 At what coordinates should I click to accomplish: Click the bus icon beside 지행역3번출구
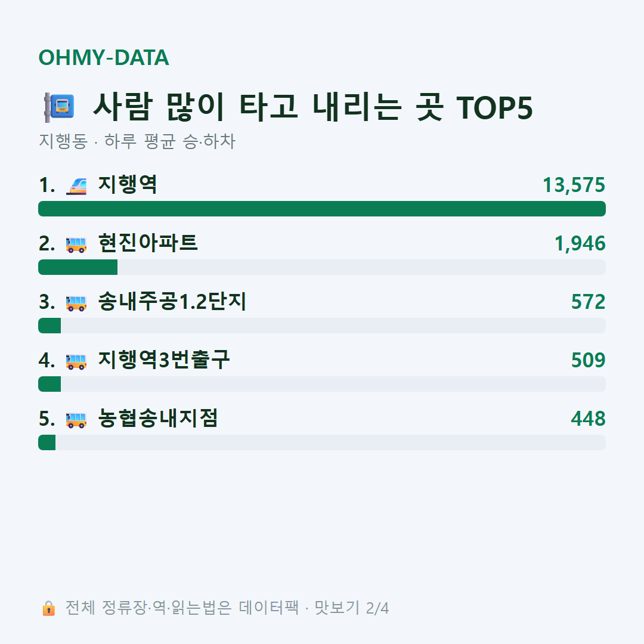pyautogui.click(x=76, y=361)
